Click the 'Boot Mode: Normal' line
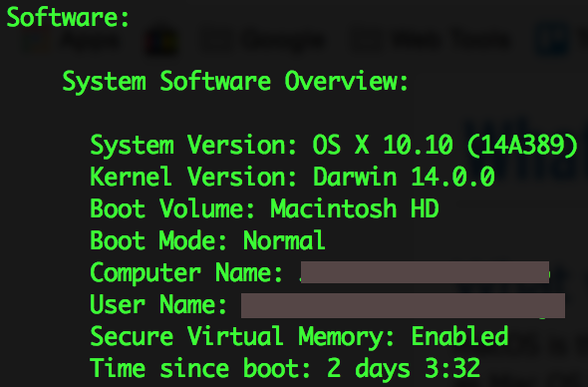Viewport: 588px width, 387px height. [207, 240]
